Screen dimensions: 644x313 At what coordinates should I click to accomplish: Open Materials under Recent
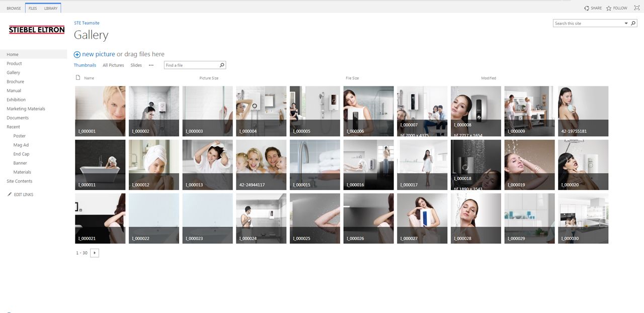pyautogui.click(x=22, y=172)
